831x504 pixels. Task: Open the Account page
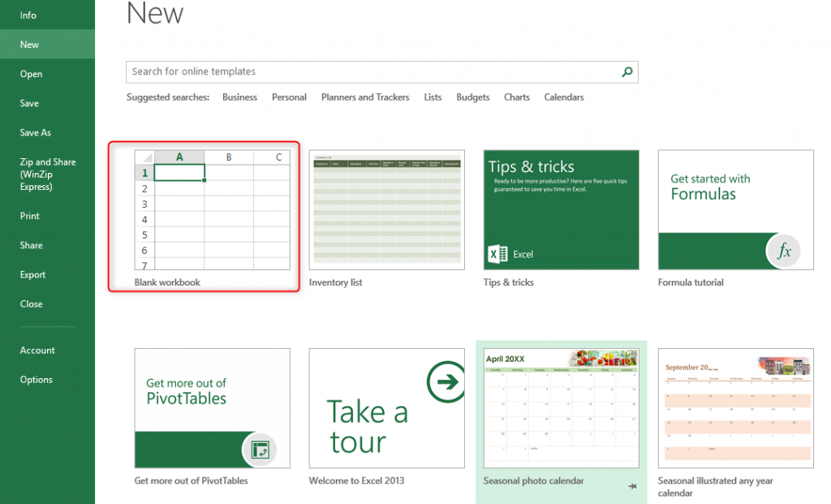coord(37,350)
